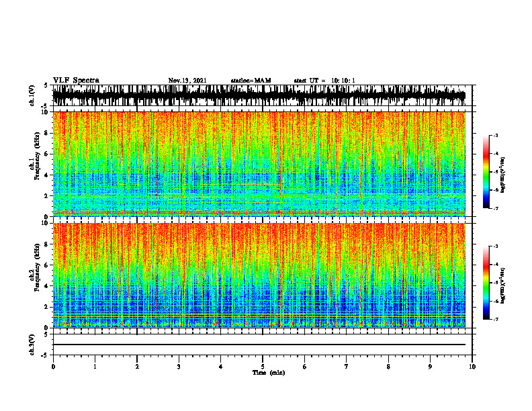532x411 pixels.
Task: Click the "Time (min)" axis title
Action: click(269, 373)
